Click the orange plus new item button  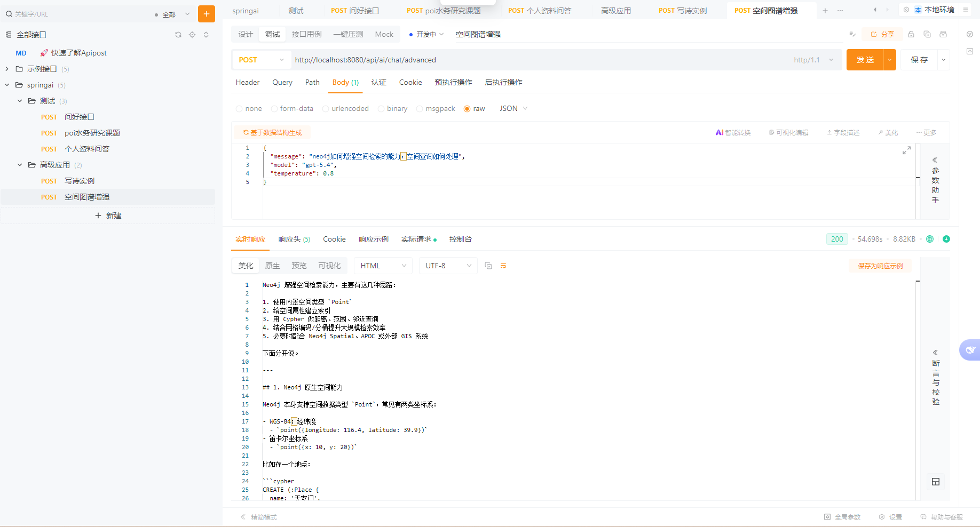coord(206,14)
